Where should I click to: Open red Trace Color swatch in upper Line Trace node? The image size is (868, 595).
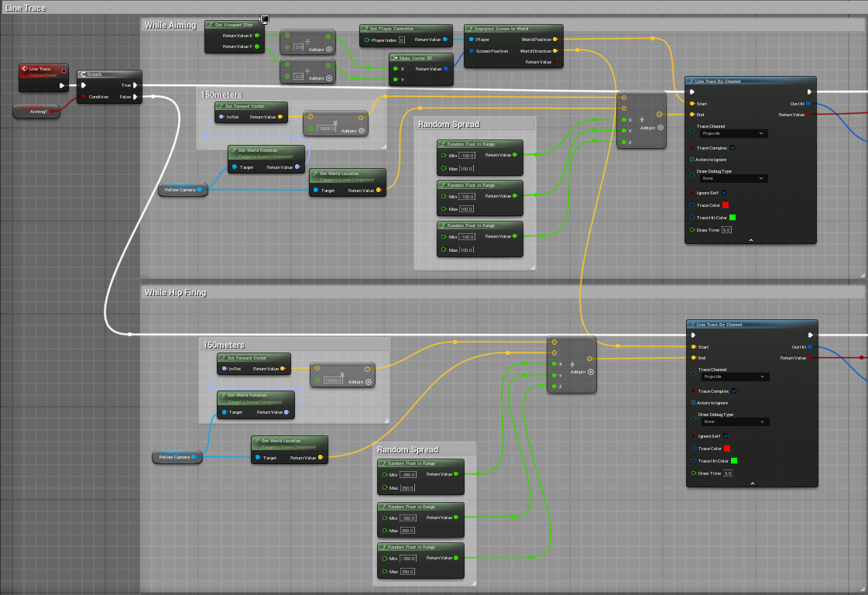[726, 205]
